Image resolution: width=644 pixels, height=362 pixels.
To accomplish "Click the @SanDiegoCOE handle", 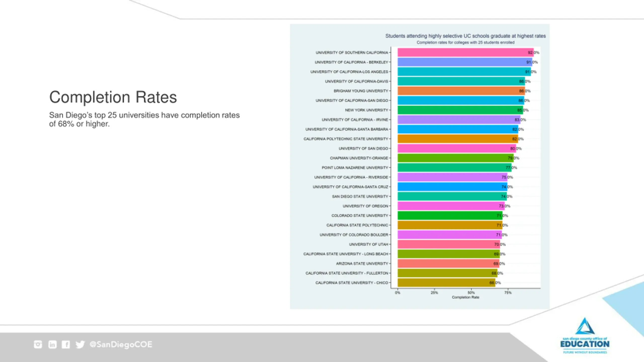I will click(x=121, y=344).
